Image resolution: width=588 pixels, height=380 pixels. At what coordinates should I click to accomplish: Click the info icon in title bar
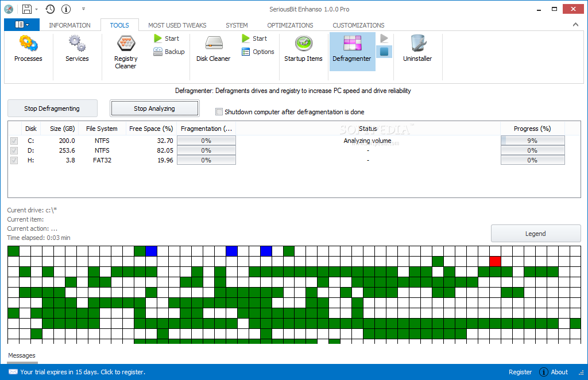click(66, 9)
